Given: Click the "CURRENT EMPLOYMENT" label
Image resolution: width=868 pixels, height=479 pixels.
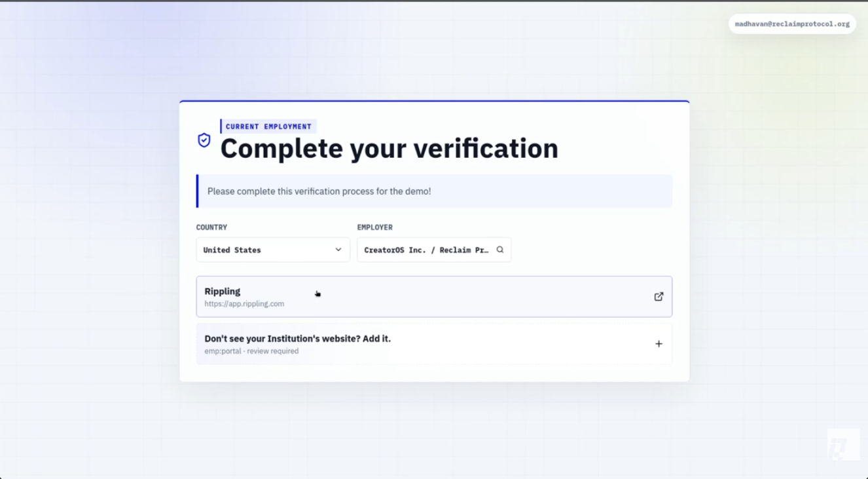Looking at the screenshot, I should 268,126.
